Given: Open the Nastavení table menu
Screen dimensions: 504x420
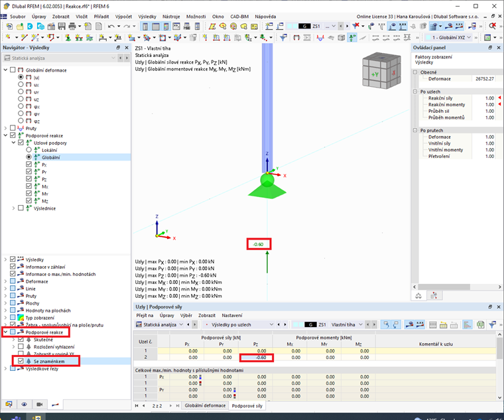Looking at the screenshot, I should (x=232, y=315).
